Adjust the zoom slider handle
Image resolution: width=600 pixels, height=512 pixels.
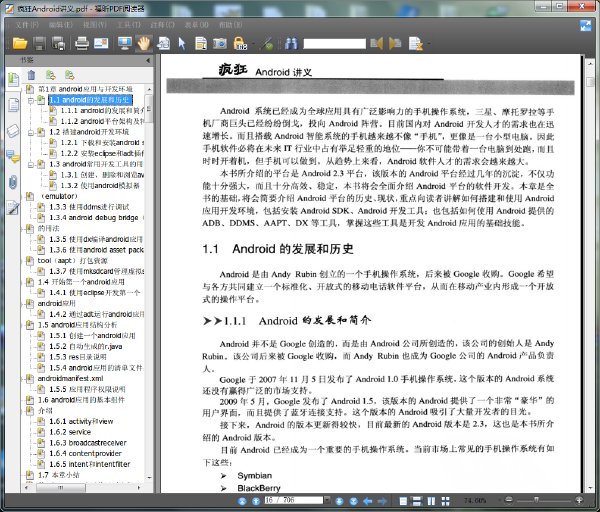pyautogui.click(x=536, y=500)
